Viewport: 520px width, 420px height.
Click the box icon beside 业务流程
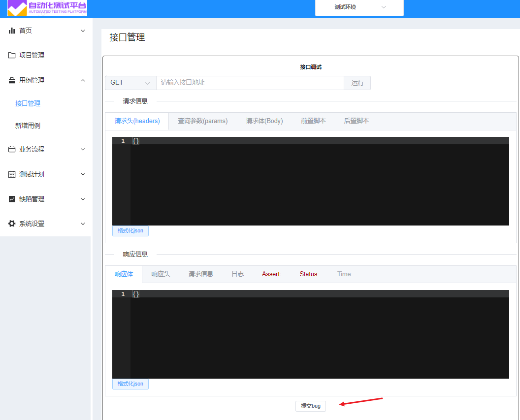click(x=12, y=149)
